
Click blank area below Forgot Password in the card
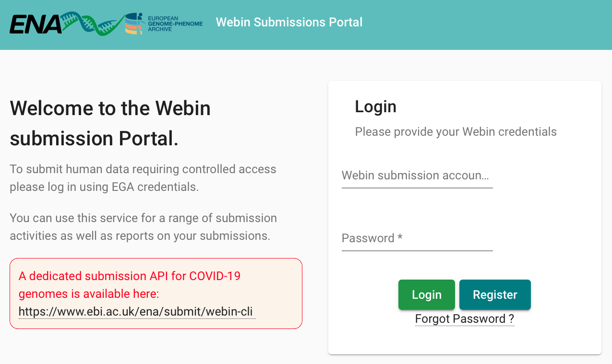pyautogui.click(x=464, y=341)
